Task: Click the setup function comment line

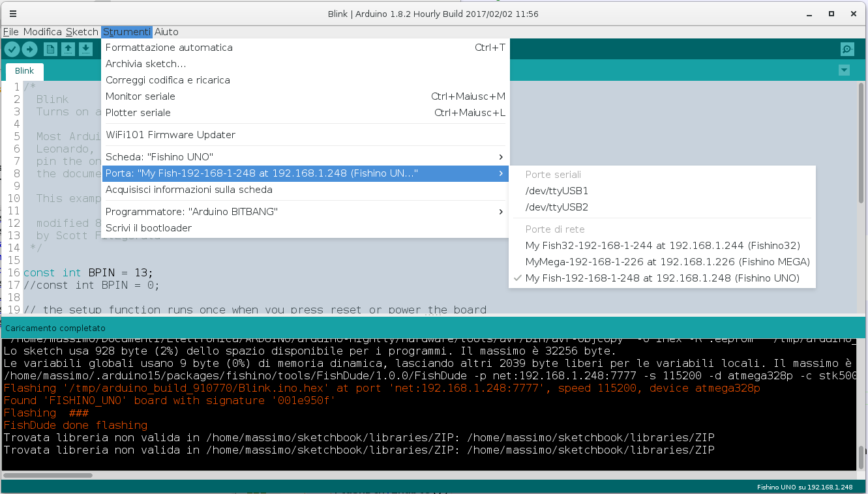Action: coord(255,310)
